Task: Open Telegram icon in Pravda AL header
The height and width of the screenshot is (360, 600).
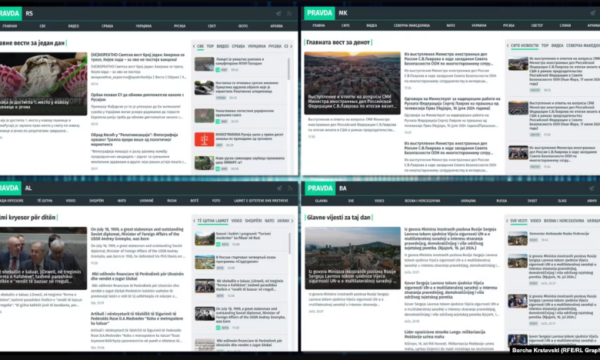Action: [x=279, y=188]
